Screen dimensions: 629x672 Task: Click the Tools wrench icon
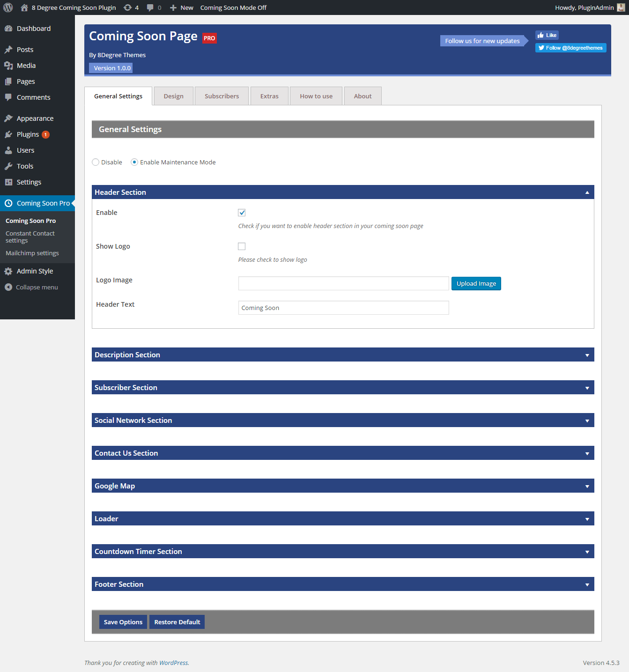pos(8,166)
